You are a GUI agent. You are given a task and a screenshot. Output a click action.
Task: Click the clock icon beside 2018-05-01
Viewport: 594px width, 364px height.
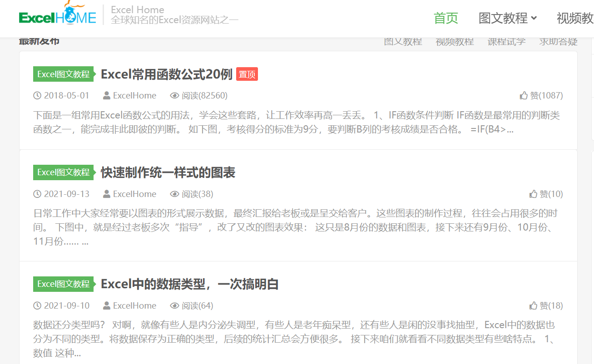point(37,96)
